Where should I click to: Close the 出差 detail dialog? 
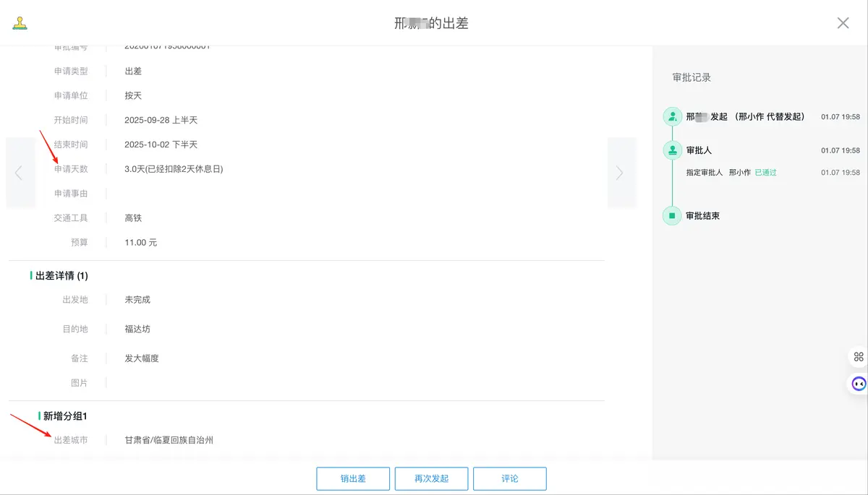(843, 23)
